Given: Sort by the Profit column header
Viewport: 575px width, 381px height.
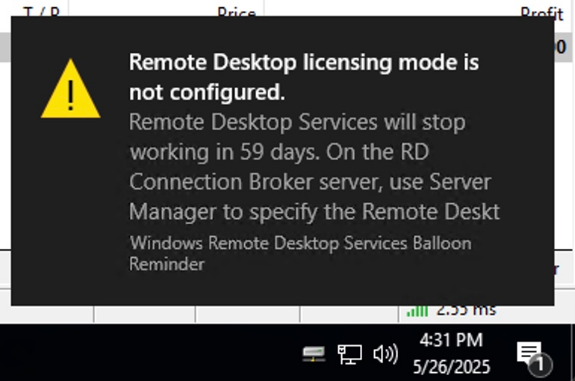Looking at the screenshot, I should click(x=541, y=12).
